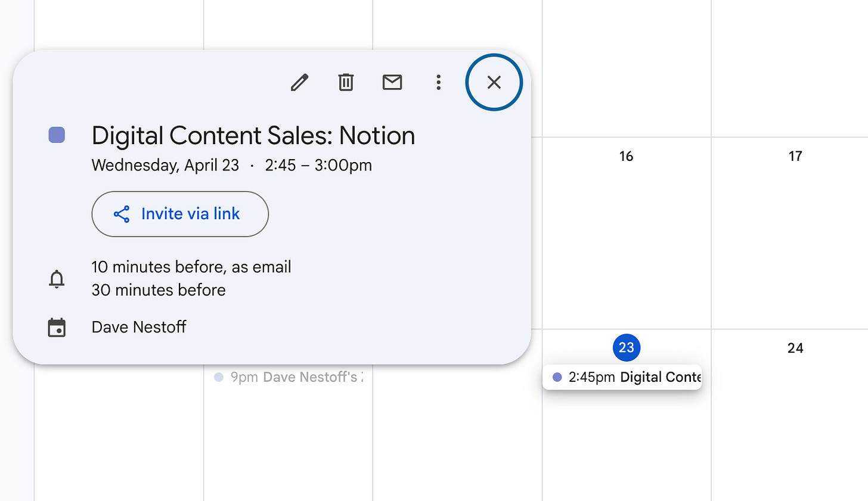The height and width of the screenshot is (501, 868).
Task: Click the calendar owner icon
Action: [57, 327]
